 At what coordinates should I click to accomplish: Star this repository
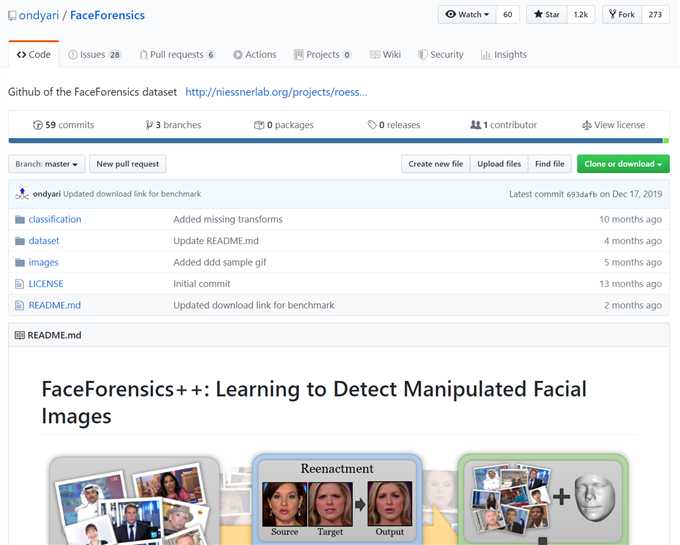(546, 14)
